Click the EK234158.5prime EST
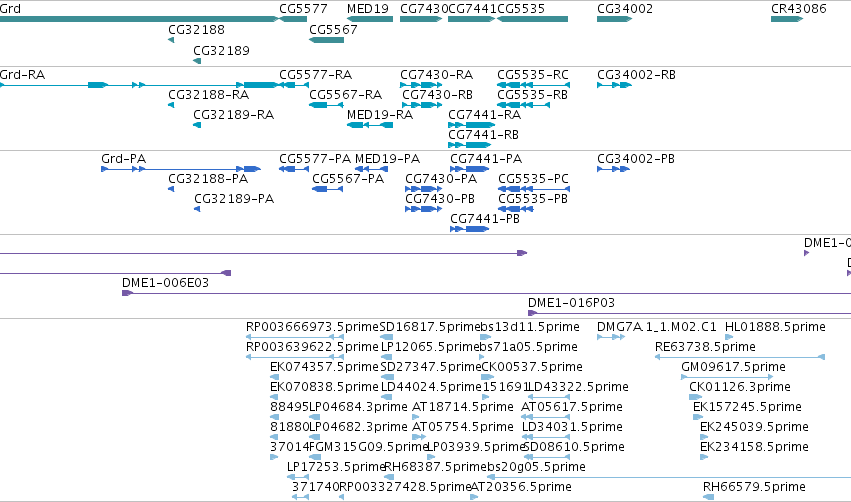851x502 pixels. click(704, 457)
